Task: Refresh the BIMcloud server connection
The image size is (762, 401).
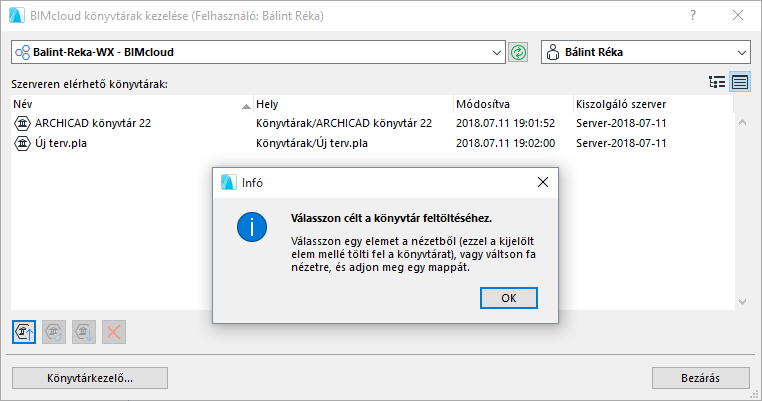Action: click(x=518, y=53)
